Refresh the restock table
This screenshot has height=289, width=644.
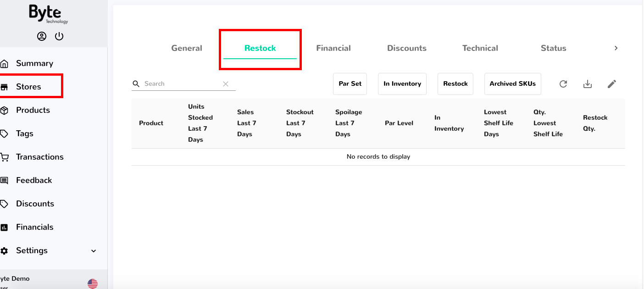563,84
